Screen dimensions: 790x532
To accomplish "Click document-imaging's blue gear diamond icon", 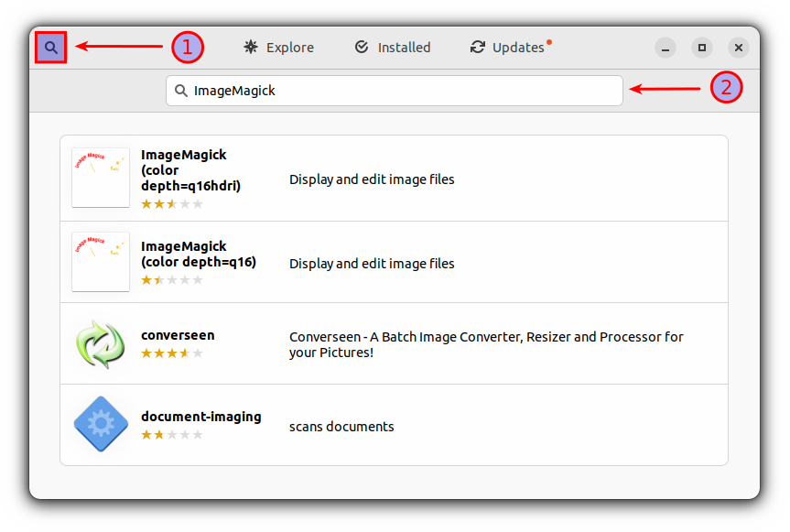I will coord(100,424).
